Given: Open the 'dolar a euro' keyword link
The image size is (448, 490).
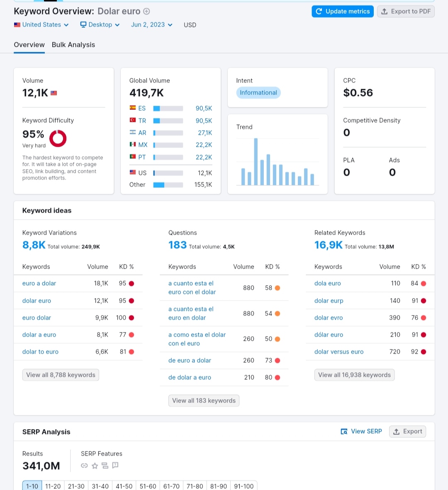Looking at the screenshot, I should pos(39,335).
